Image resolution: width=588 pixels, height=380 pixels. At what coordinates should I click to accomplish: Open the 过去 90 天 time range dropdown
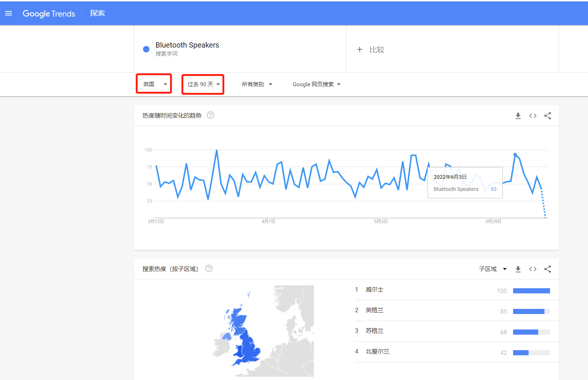pyautogui.click(x=203, y=84)
